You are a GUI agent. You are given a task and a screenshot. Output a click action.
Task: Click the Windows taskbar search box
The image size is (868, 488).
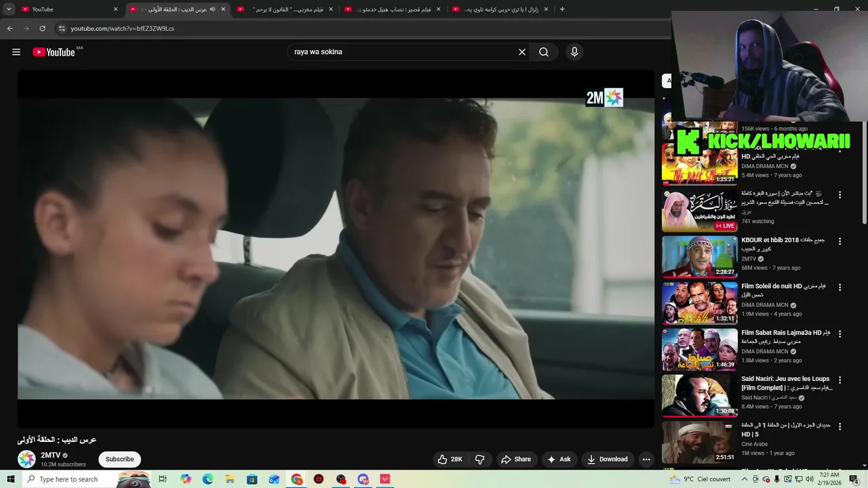coord(86,479)
